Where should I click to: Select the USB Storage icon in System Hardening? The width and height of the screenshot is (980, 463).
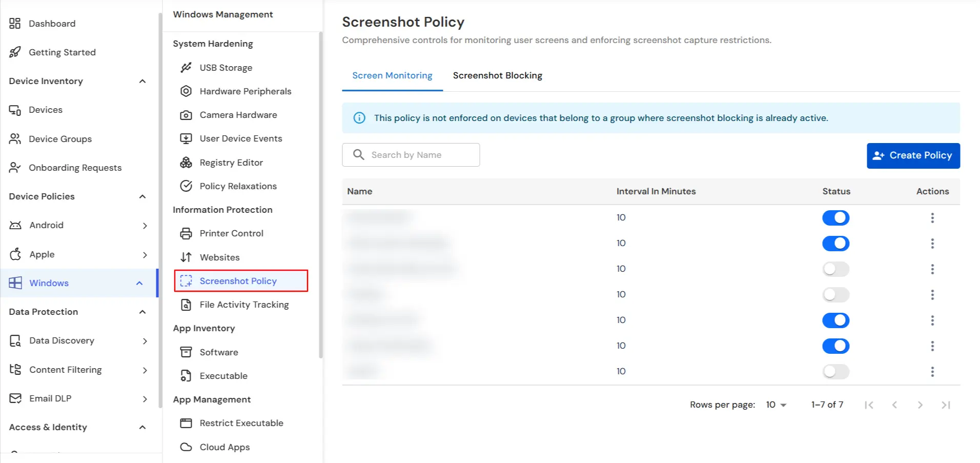tap(187, 67)
